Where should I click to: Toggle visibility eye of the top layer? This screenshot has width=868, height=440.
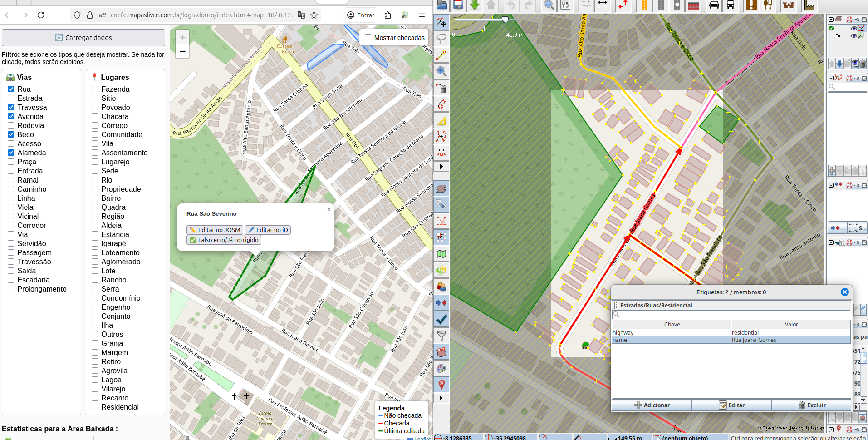pos(853,28)
